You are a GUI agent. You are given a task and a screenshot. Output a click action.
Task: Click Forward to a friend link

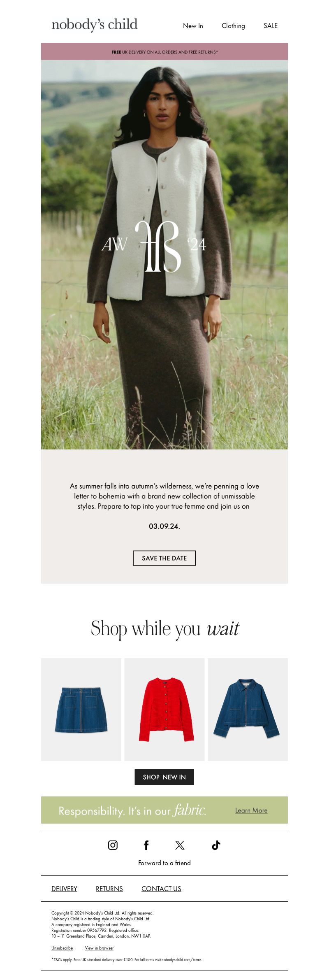(x=164, y=863)
